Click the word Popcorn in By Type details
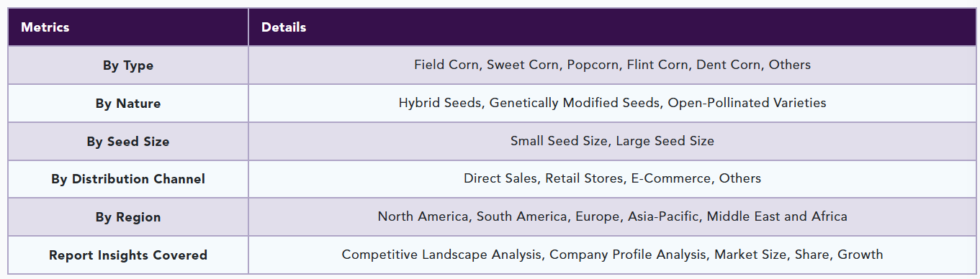 pos(593,65)
